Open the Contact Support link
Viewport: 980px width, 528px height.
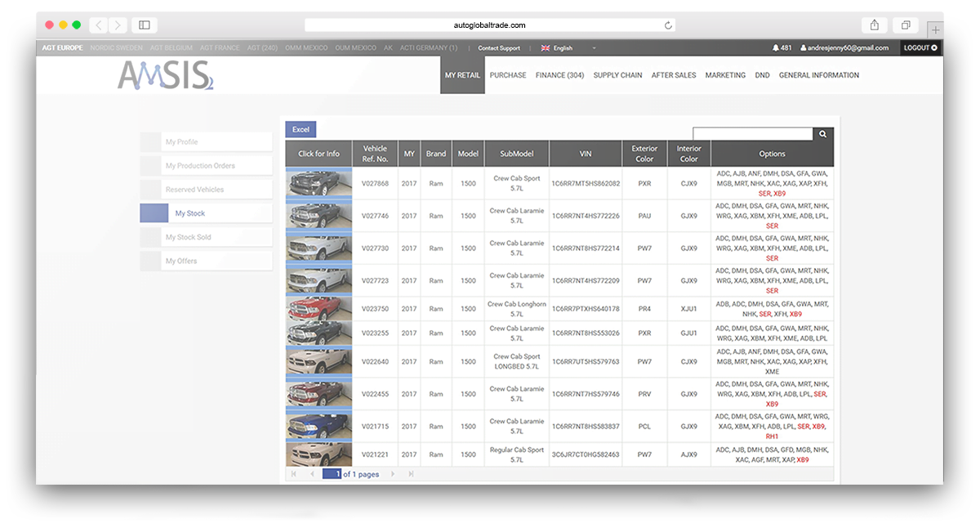pyautogui.click(x=499, y=48)
